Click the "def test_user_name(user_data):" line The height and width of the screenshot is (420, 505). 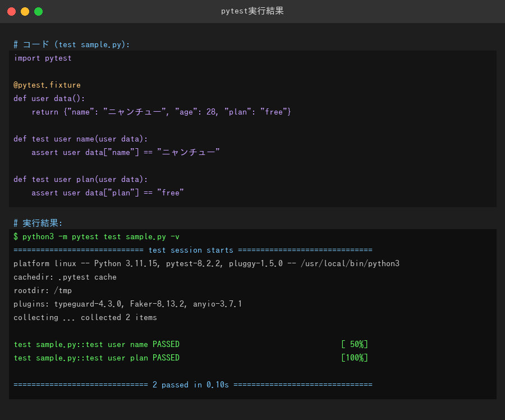point(80,139)
